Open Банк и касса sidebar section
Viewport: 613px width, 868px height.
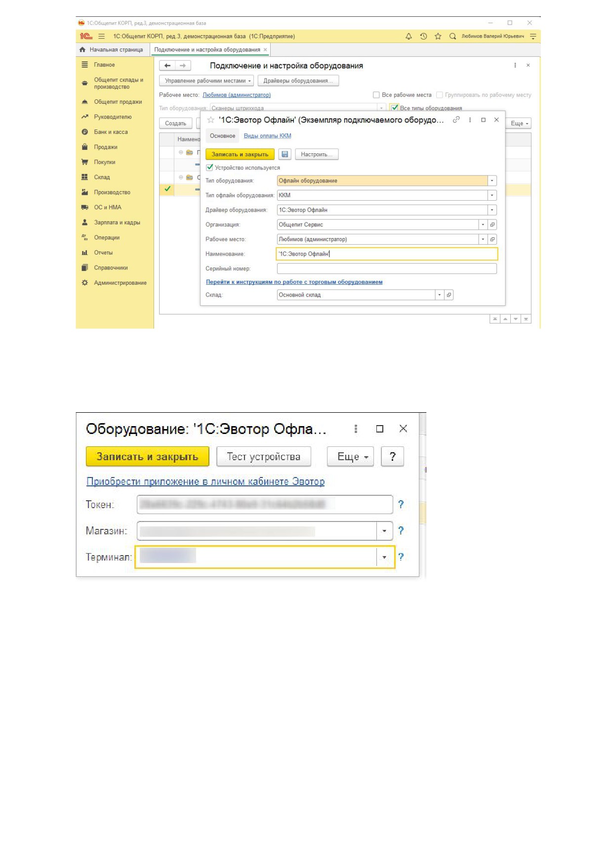pos(111,132)
